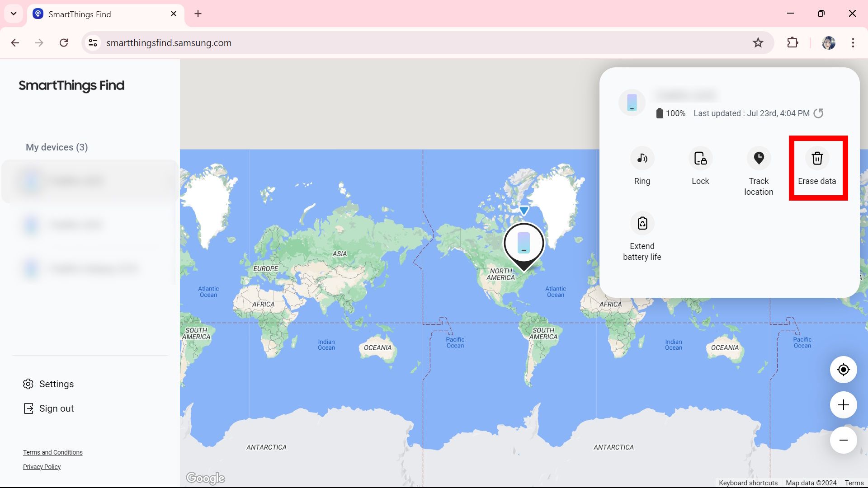Click Terms and Conditions link

tap(52, 452)
